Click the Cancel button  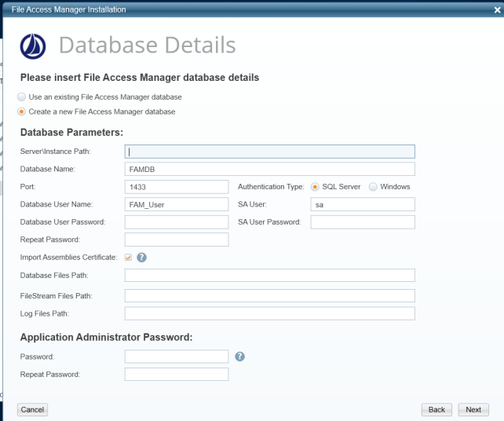point(32,410)
